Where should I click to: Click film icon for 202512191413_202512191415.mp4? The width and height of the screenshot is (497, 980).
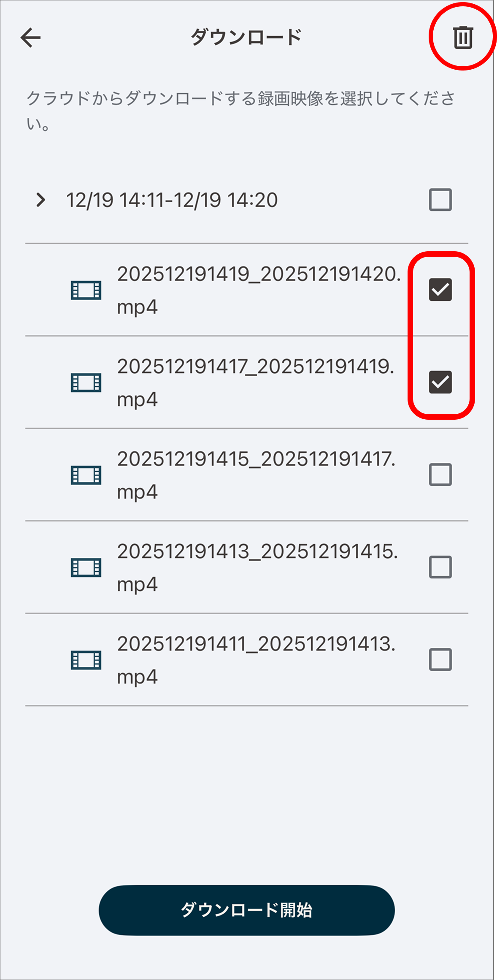(x=86, y=567)
